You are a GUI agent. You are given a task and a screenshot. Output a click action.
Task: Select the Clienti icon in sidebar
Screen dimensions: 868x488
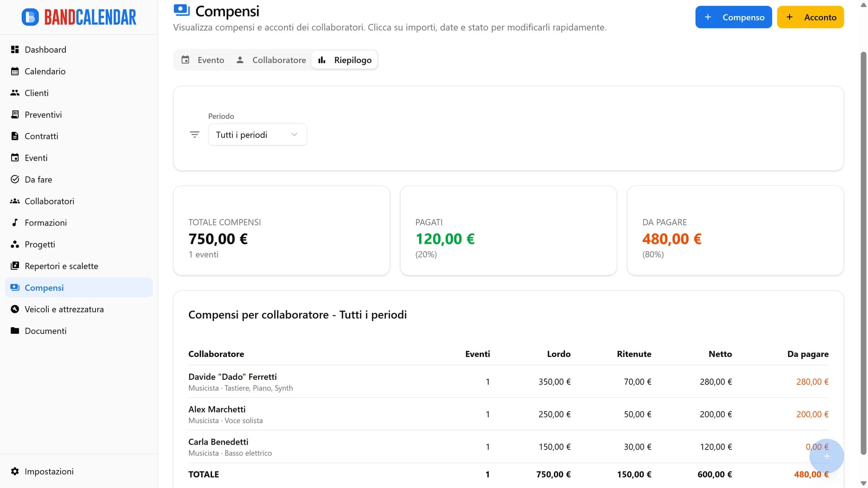[x=15, y=93]
